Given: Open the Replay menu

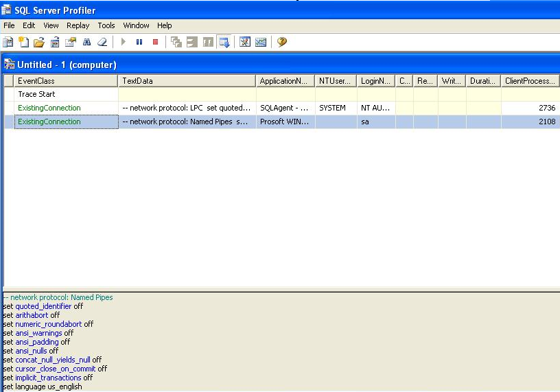Looking at the screenshot, I should click(78, 25).
